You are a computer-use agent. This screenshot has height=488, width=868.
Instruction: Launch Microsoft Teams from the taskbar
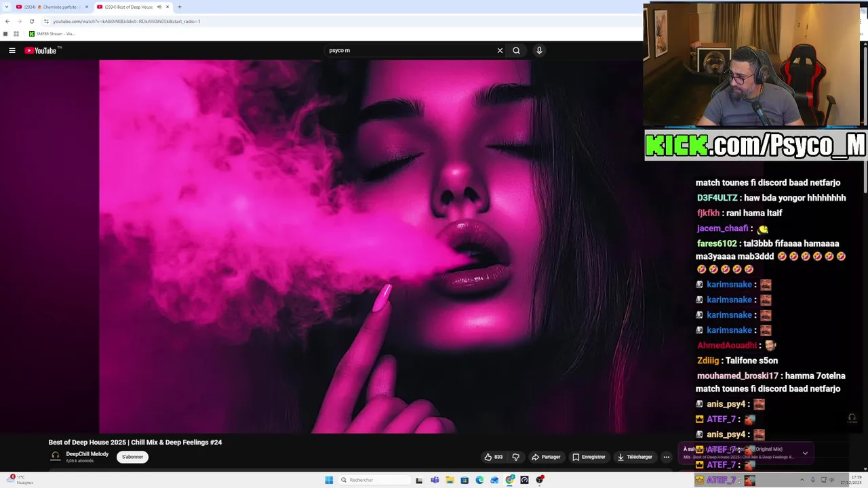point(435,480)
